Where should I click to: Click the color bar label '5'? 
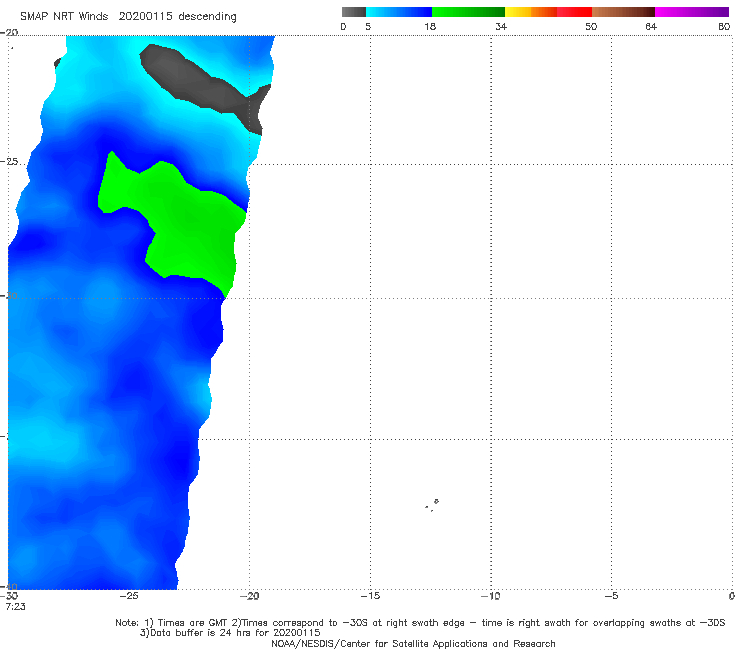pos(368,27)
